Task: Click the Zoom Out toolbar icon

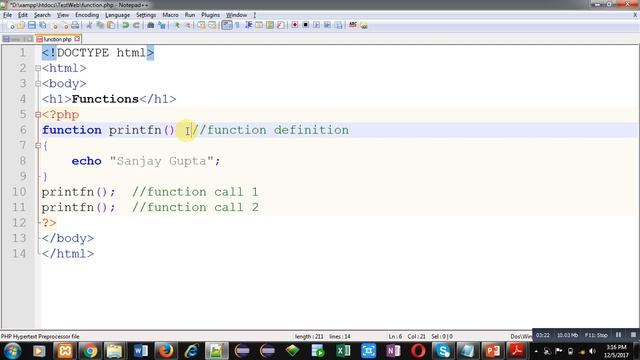Action: point(188,25)
